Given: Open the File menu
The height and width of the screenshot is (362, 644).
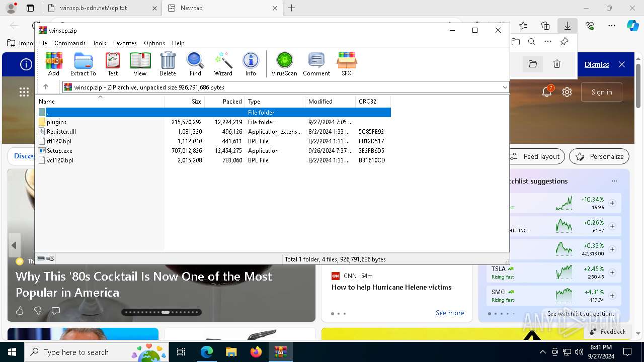Looking at the screenshot, I should [x=43, y=43].
